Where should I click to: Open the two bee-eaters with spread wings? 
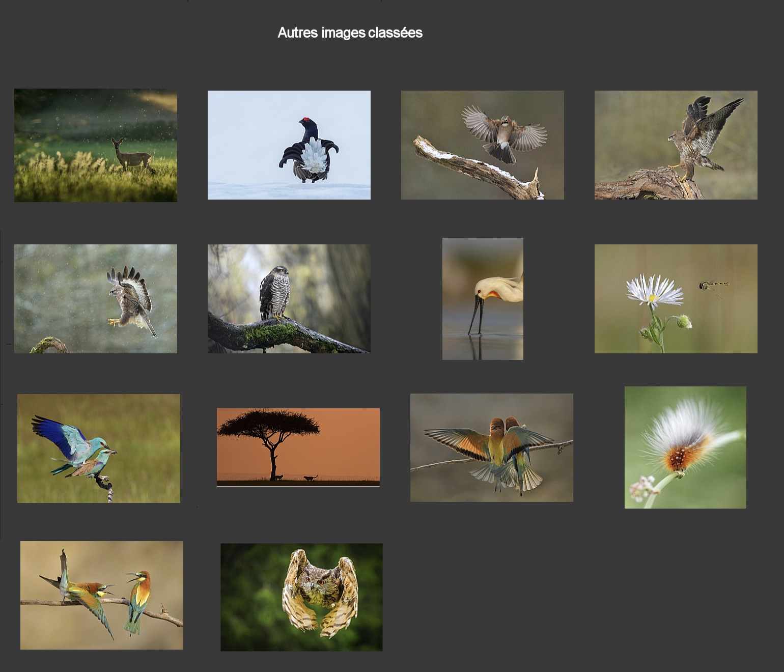(491, 447)
